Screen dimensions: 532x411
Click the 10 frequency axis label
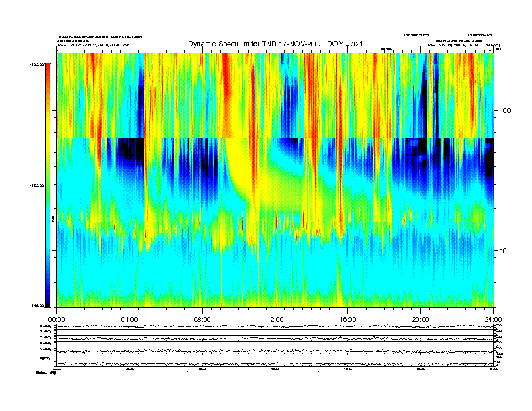504,251
